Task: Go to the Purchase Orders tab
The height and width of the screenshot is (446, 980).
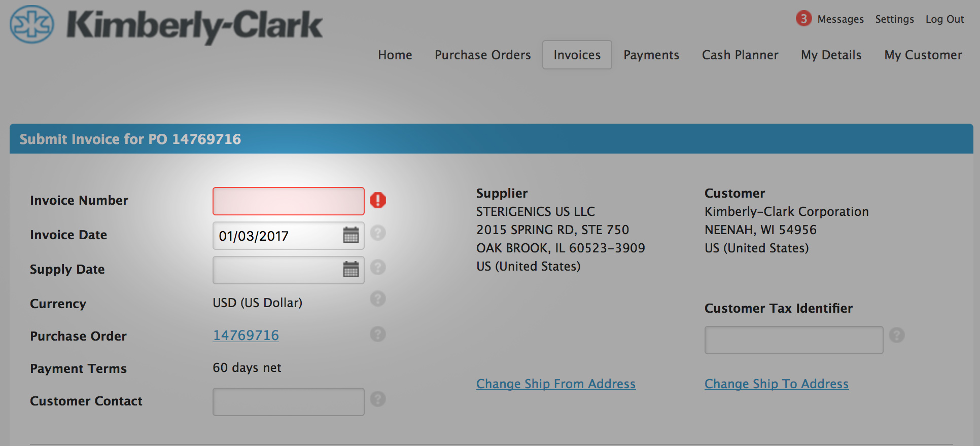Action: click(x=483, y=55)
